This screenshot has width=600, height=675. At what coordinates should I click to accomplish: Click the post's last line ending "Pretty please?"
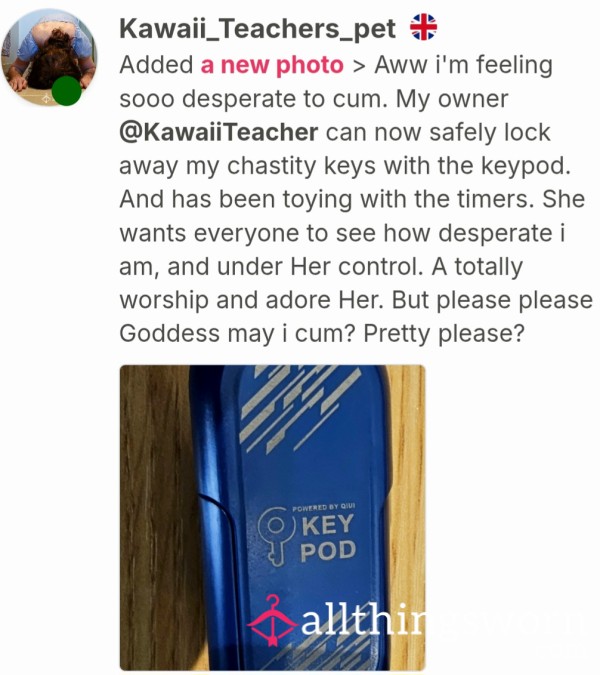322,334
